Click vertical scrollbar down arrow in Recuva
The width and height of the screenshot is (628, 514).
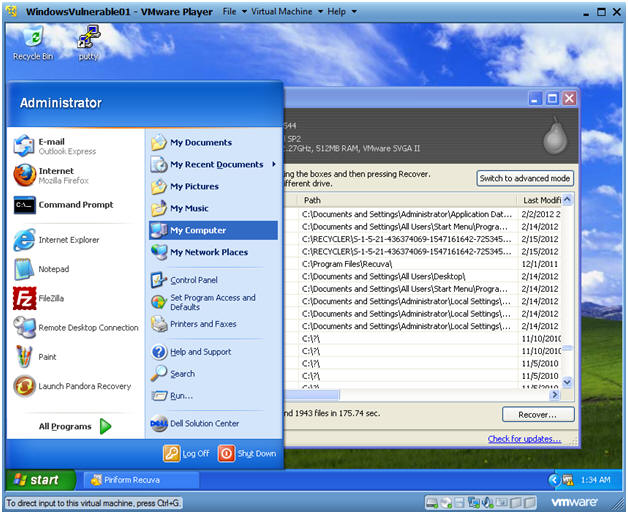[x=567, y=382]
